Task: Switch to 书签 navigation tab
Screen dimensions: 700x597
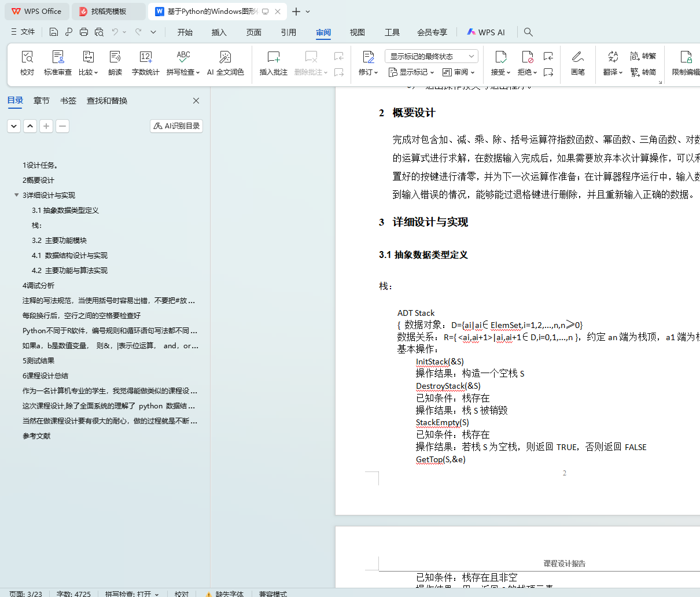Action: [68, 101]
